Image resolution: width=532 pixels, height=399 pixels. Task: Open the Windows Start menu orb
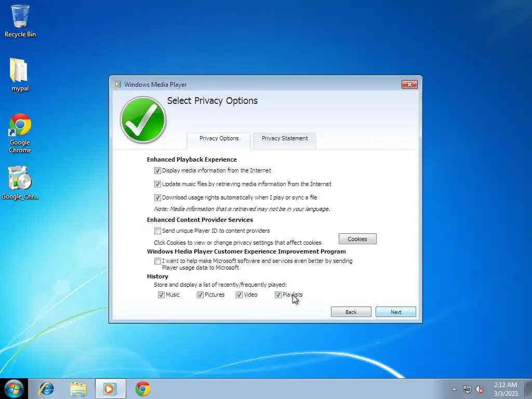(14, 389)
